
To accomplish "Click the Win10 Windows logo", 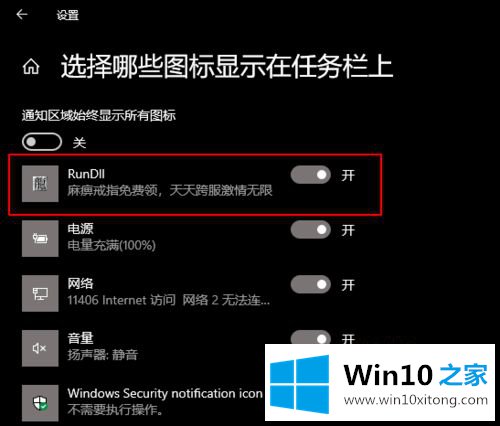I will point(299,384).
